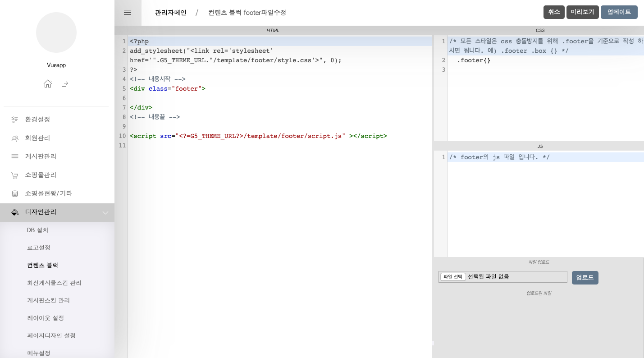The width and height of the screenshot is (644, 358).
Task: Click the 디자인관리 paint bucket icon
Action: [15, 212]
